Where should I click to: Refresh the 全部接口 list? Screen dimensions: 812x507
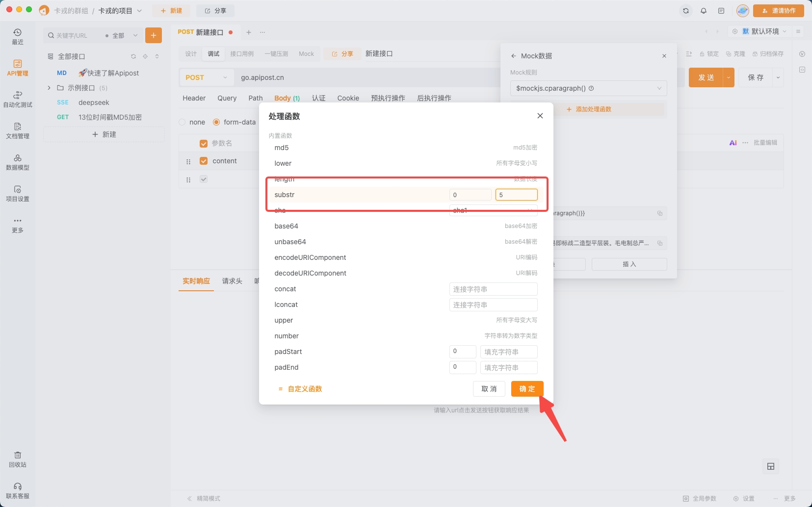click(133, 56)
